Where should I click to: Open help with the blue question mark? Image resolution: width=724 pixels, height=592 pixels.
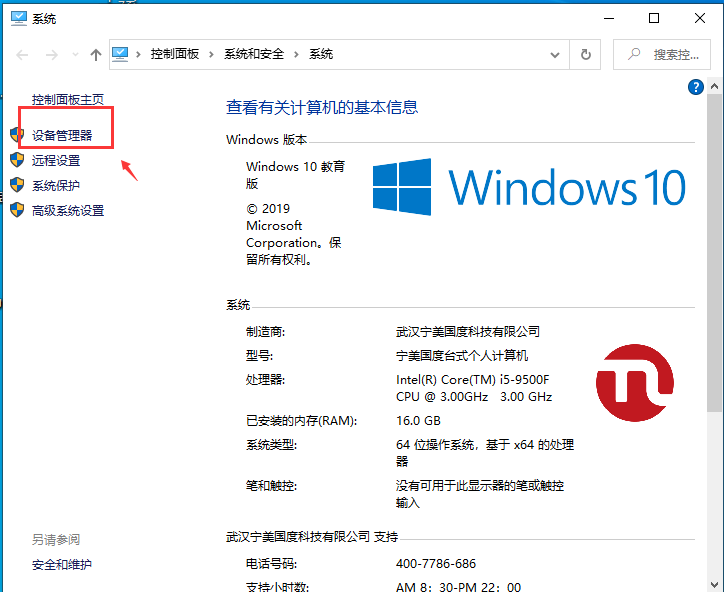(x=695, y=87)
